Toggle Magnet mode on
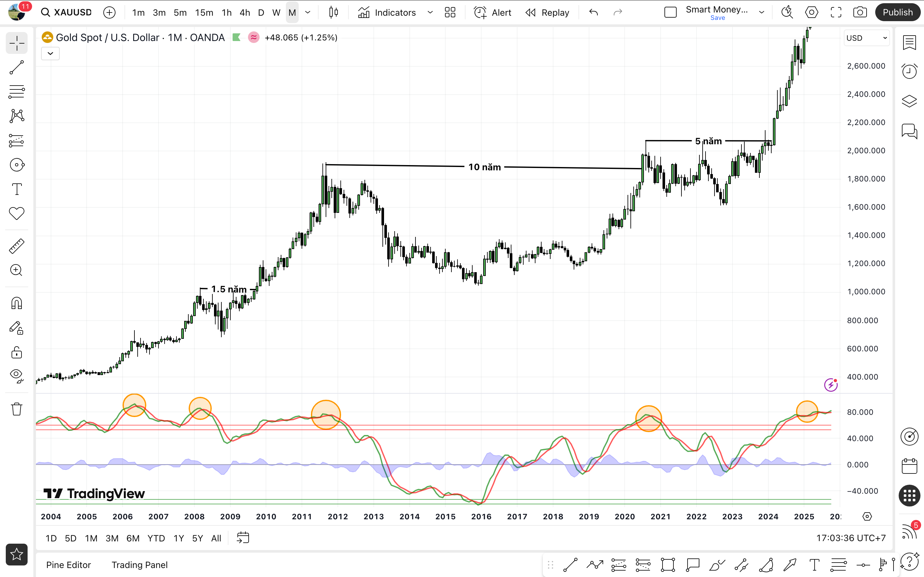Viewport: 924px width, 577px height. (x=16, y=303)
